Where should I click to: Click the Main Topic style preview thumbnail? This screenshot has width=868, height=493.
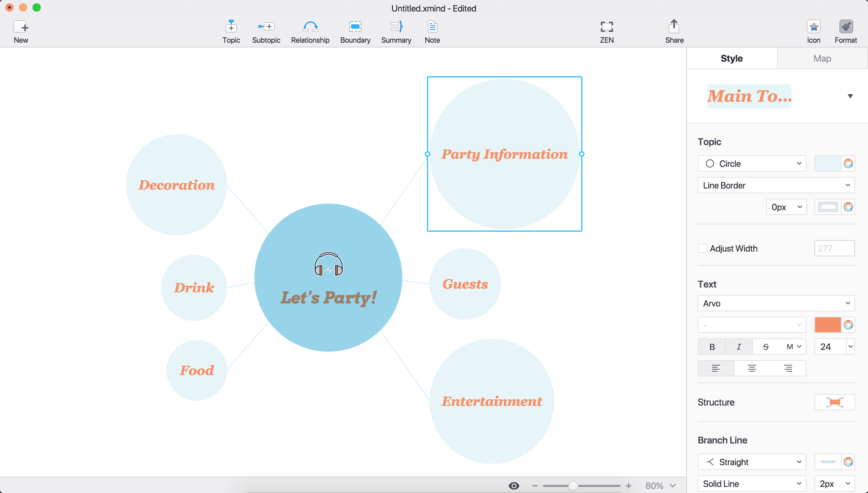749,96
